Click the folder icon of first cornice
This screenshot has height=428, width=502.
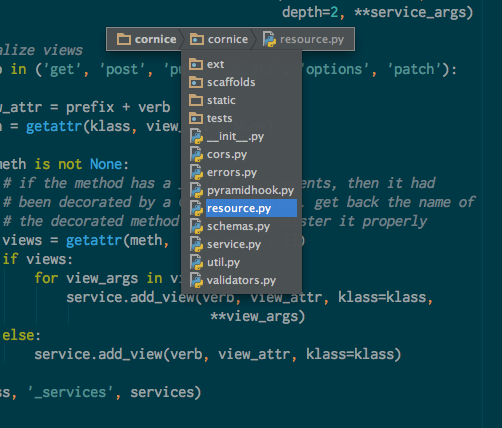[x=124, y=39]
